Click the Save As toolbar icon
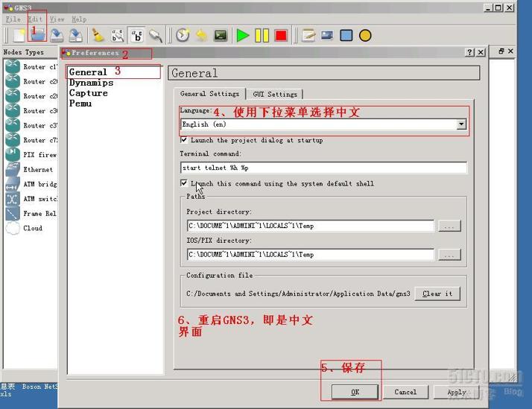 point(75,35)
